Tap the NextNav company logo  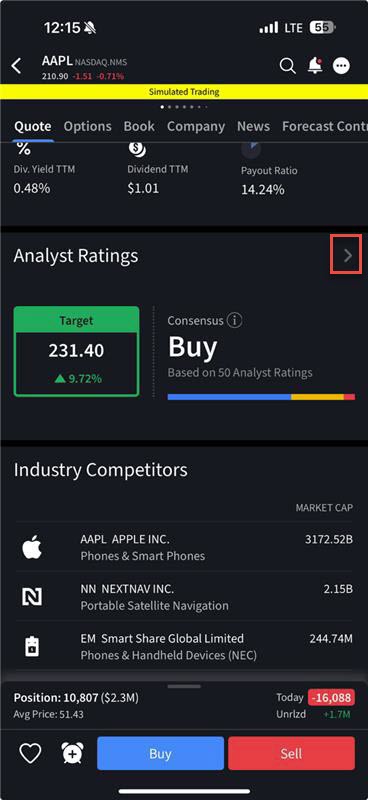pos(32,597)
